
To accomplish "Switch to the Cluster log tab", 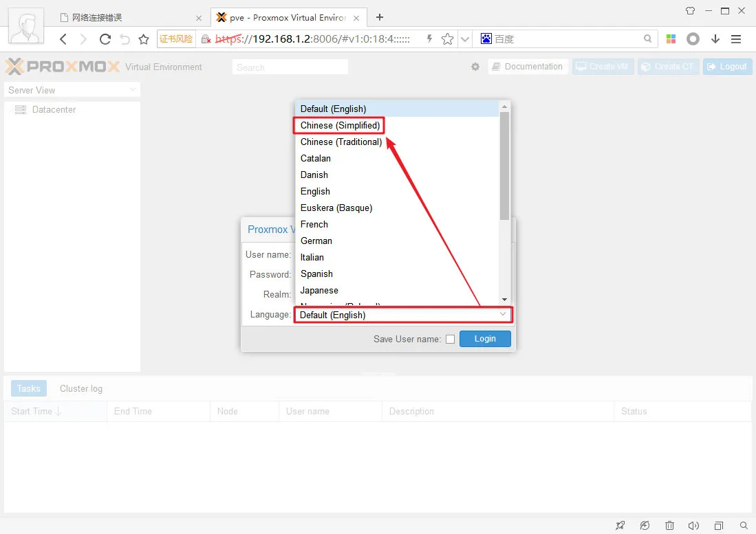I will click(x=81, y=388).
